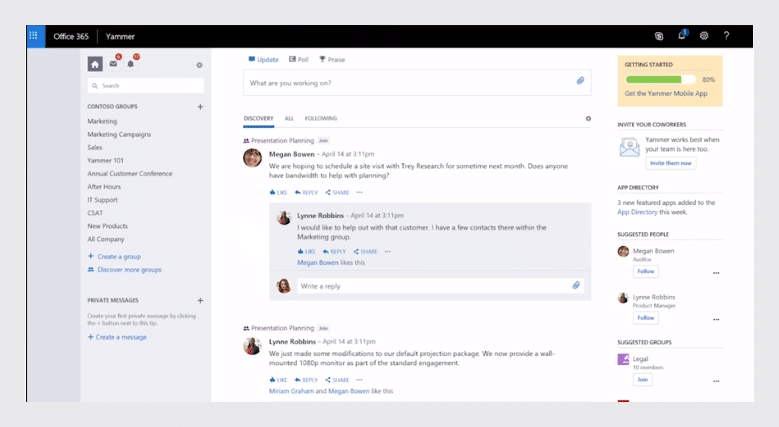
Task: Open the sidebar settings gear icon
Action: (199, 65)
